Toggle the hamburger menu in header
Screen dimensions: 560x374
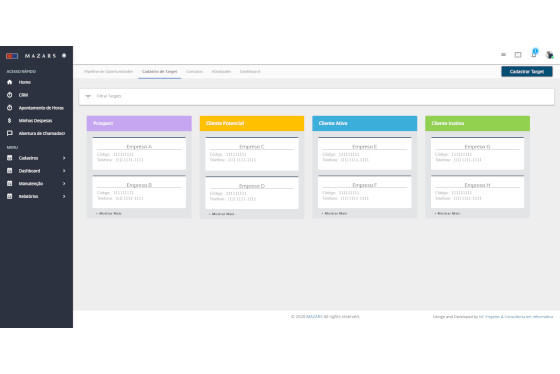click(x=503, y=55)
